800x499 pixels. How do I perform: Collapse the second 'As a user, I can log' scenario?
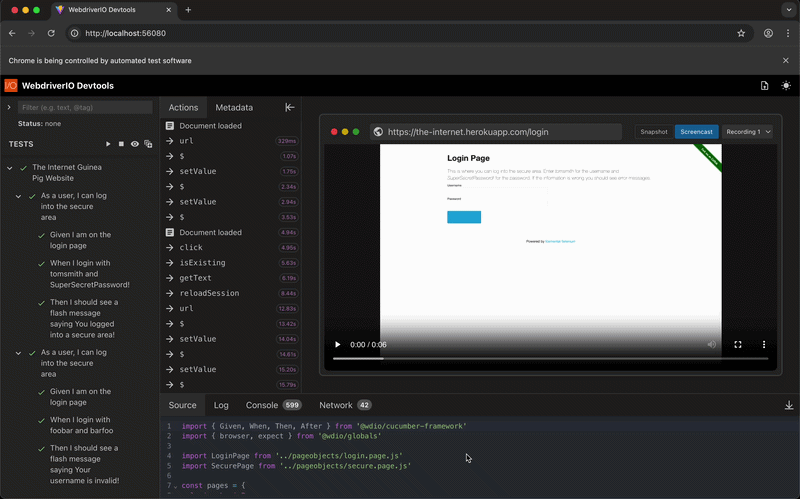[18, 353]
